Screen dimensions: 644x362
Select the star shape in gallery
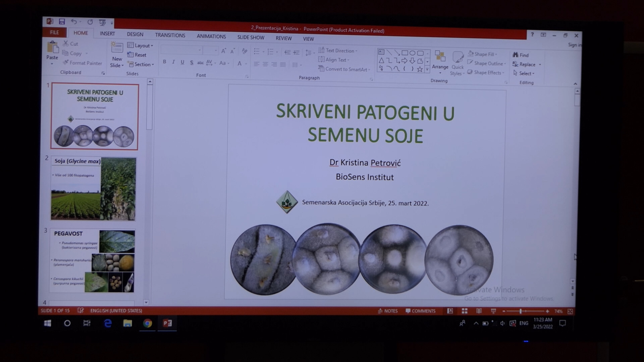[420, 69]
